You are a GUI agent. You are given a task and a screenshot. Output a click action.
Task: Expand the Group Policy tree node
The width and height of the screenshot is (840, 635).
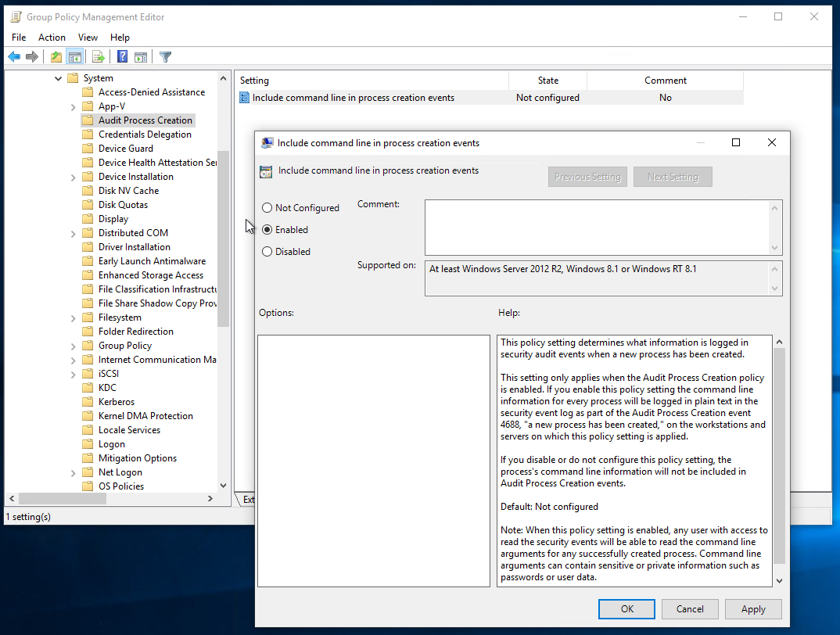point(73,346)
